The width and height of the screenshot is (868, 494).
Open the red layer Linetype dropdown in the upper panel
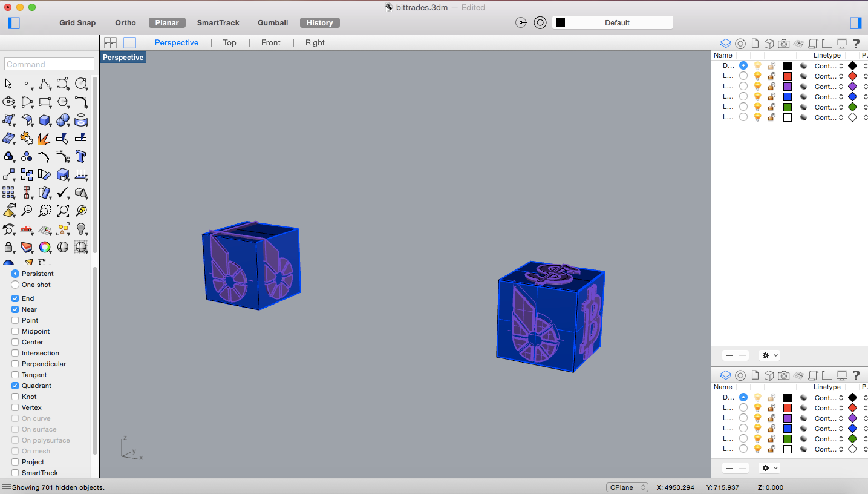829,76
